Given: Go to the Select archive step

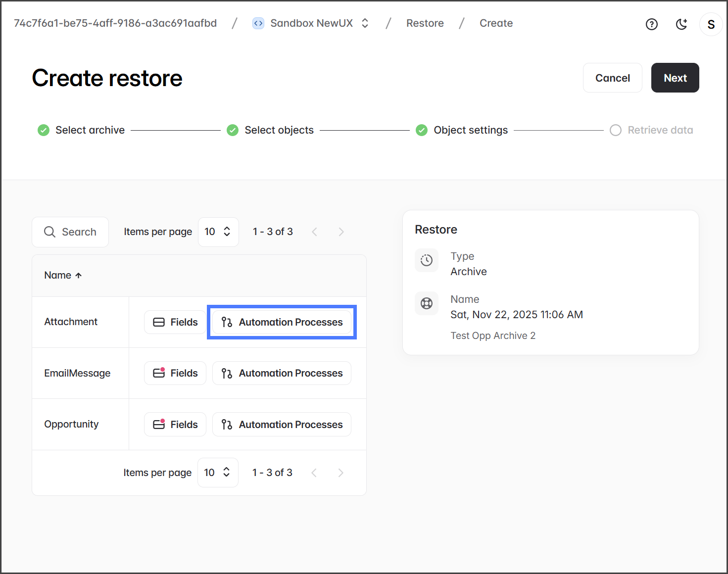Looking at the screenshot, I should point(90,130).
